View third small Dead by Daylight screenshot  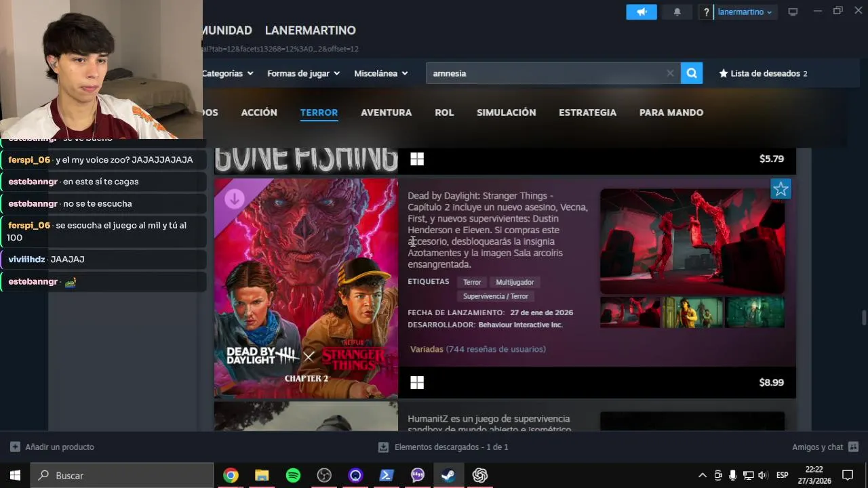(755, 312)
